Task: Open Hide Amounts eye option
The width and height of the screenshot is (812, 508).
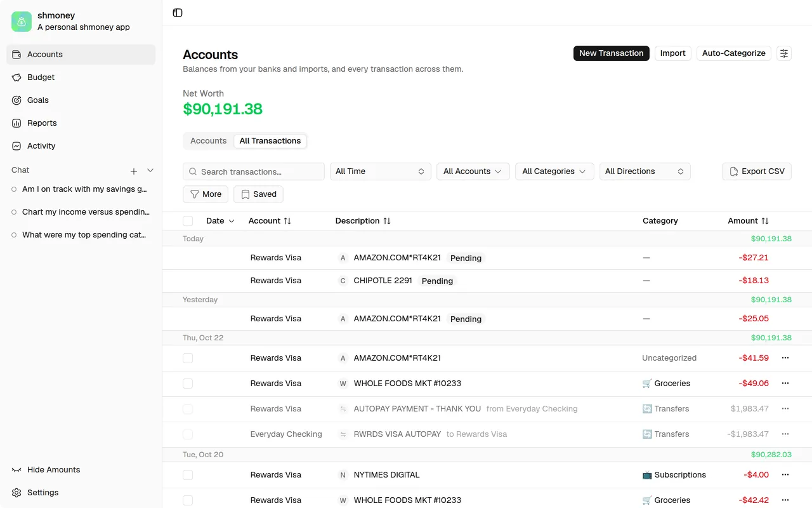Action: [x=81, y=470]
